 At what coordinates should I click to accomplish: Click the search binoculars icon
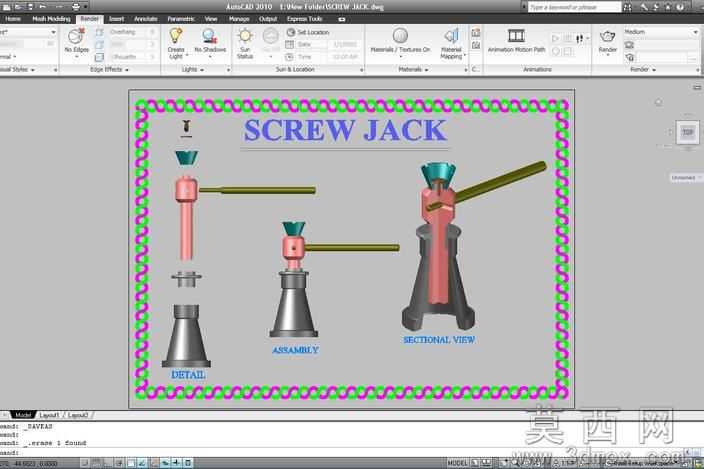627,7
